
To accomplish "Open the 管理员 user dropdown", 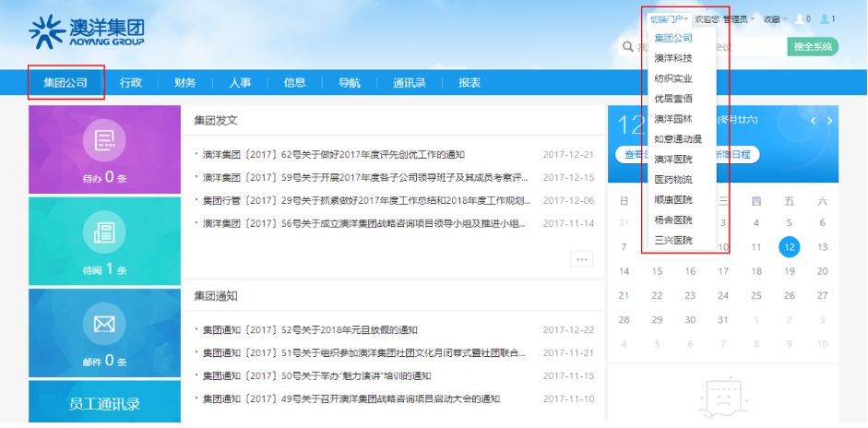I will pos(739,19).
